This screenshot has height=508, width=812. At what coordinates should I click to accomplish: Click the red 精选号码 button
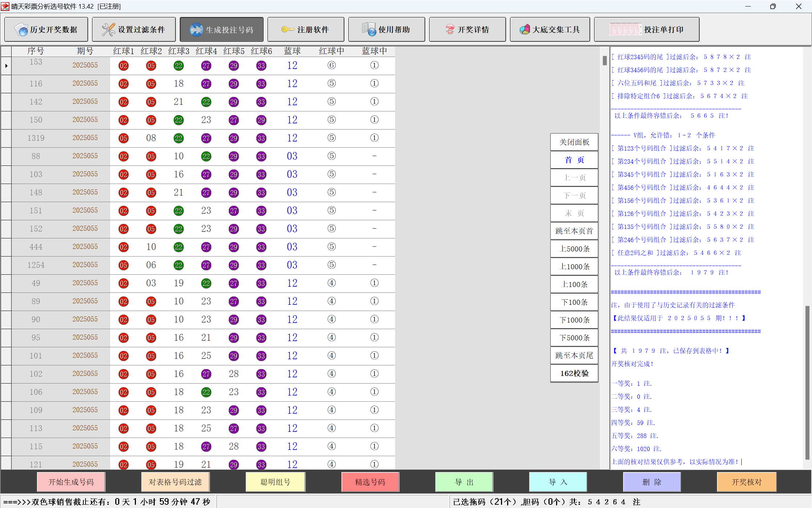point(370,482)
